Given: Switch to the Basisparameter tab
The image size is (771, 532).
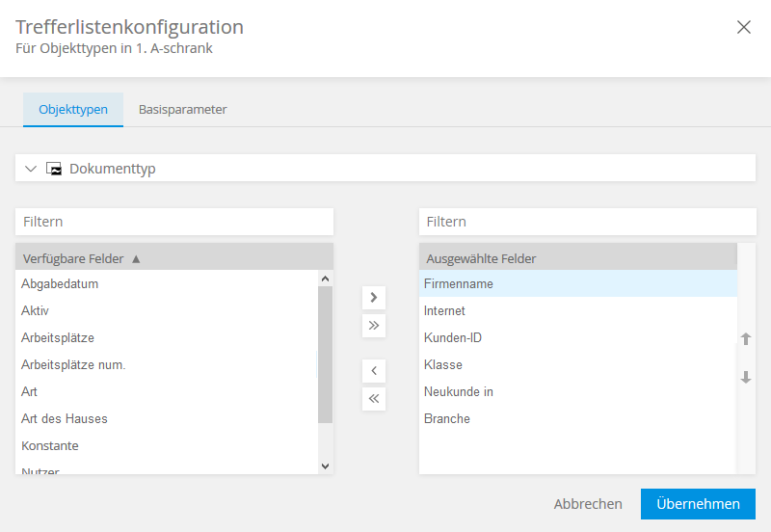Looking at the screenshot, I should point(182,109).
